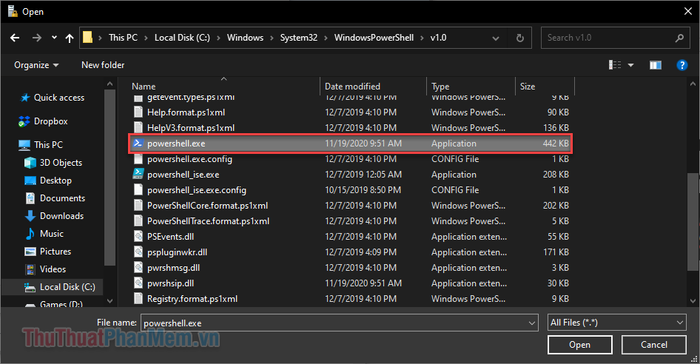700x364 pixels.
Task: Open the All Files (*.*) filter dropdown
Action: coord(617,322)
